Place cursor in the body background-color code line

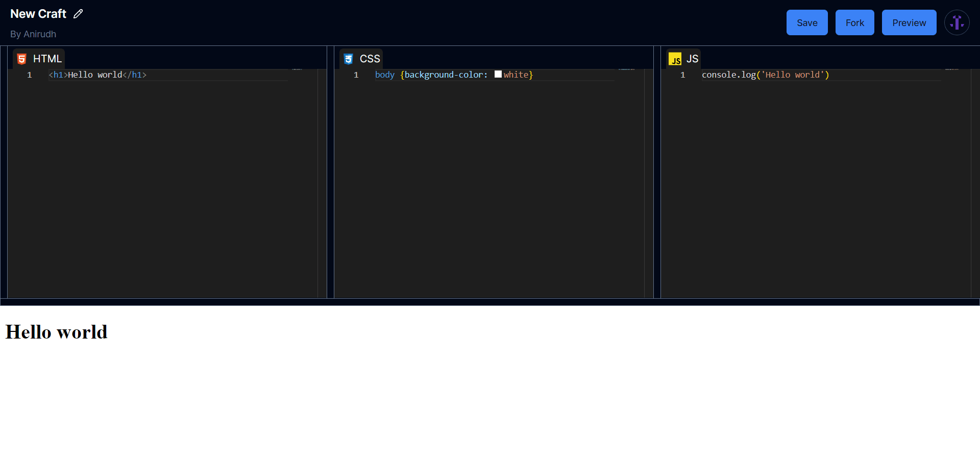click(x=454, y=75)
